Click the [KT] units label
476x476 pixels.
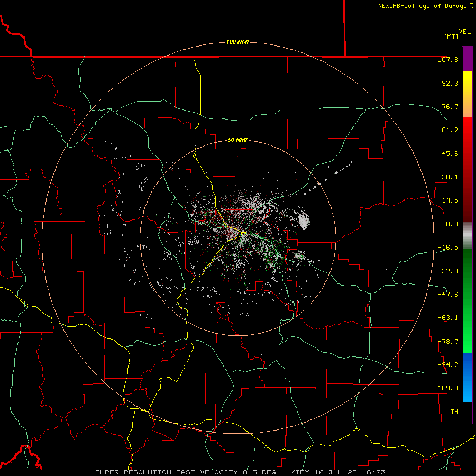451,36
